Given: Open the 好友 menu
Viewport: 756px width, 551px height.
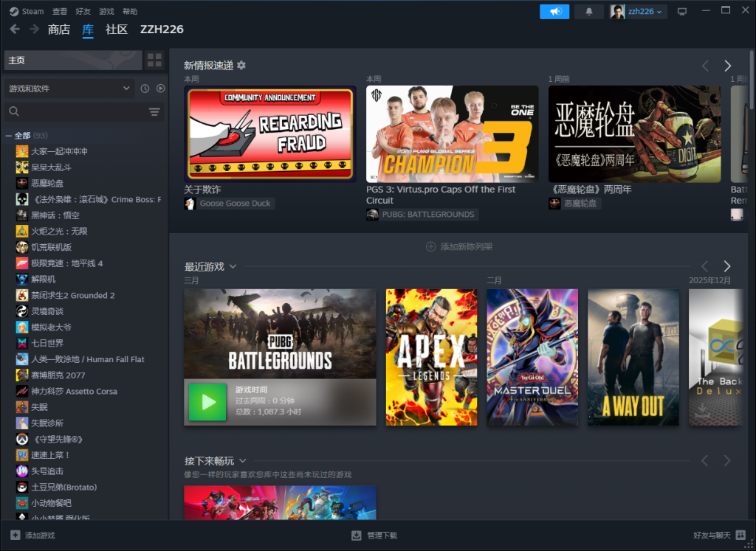Looking at the screenshot, I should (83, 12).
